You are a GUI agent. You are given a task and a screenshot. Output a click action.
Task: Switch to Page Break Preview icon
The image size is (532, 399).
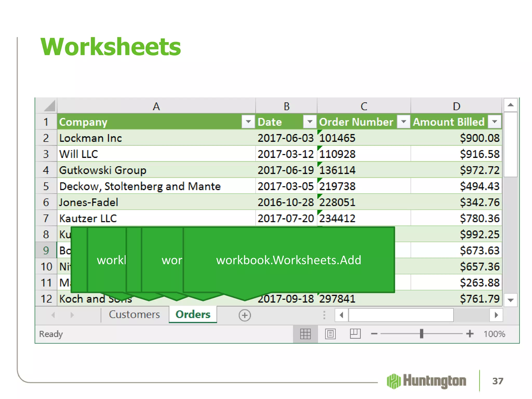click(x=355, y=334)
